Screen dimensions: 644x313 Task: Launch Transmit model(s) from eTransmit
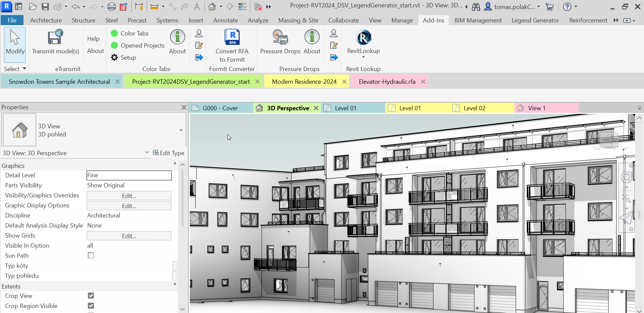(x=56, y=42)
